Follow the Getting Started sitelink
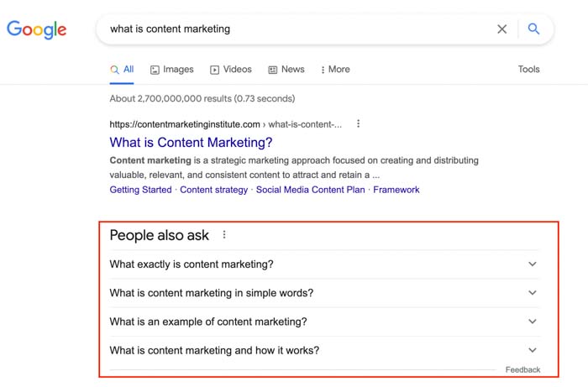This screenshot has width=588, height=387. pos(140,190)
